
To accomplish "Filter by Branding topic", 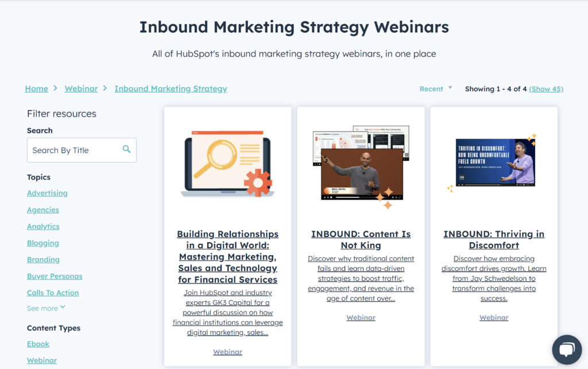I will click(43, 259).
